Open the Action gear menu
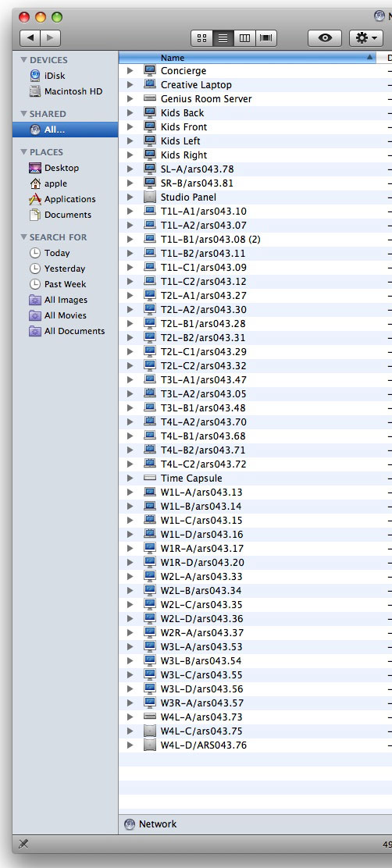Screen dimensions: 392x868 pos(366,38)
